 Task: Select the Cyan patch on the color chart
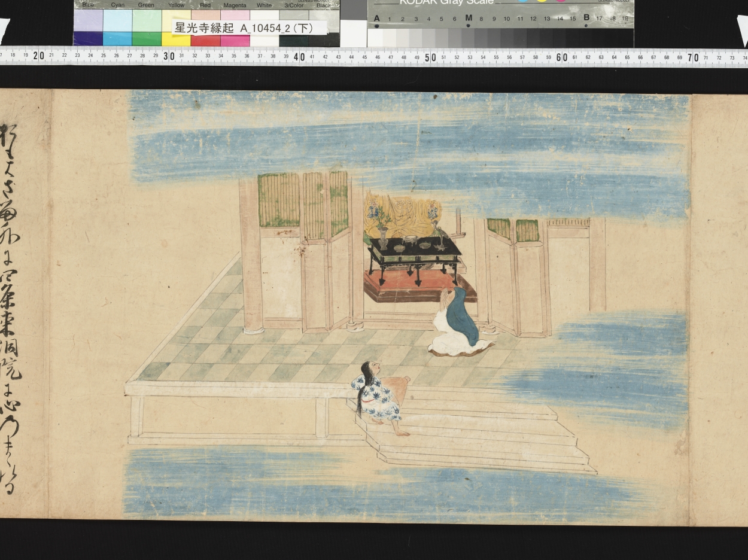coord(117,28)
